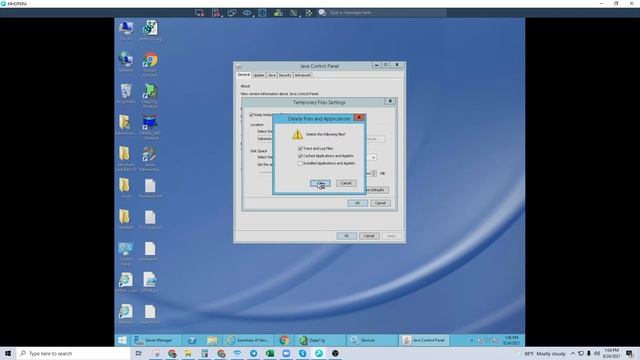Image resolution: width=640 pixels, height=360 pixels.
Task: Open PowerShell in remote taskbar
Action: click(x=192, y=340)
